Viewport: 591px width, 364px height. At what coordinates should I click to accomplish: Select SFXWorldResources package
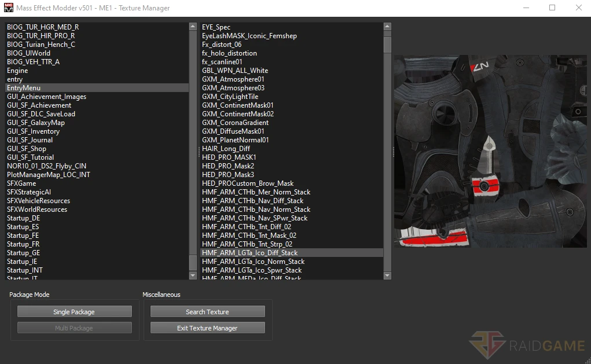point(97,209)
